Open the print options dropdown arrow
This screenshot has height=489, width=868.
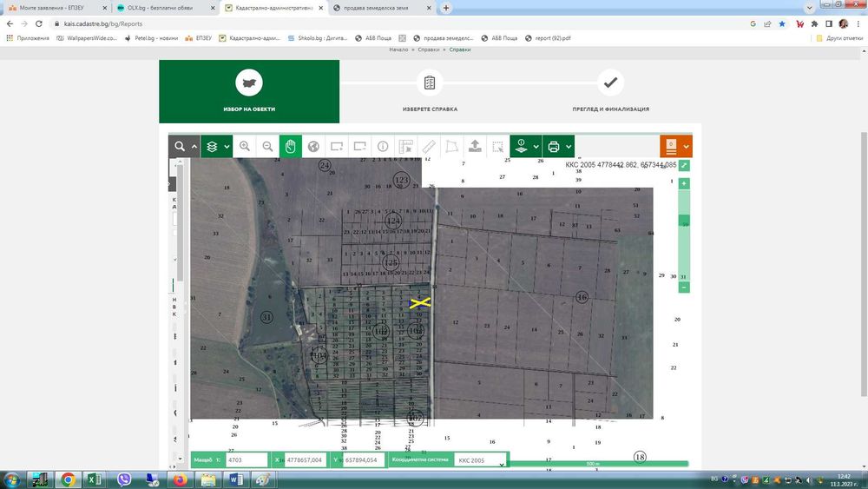(569, 147)
